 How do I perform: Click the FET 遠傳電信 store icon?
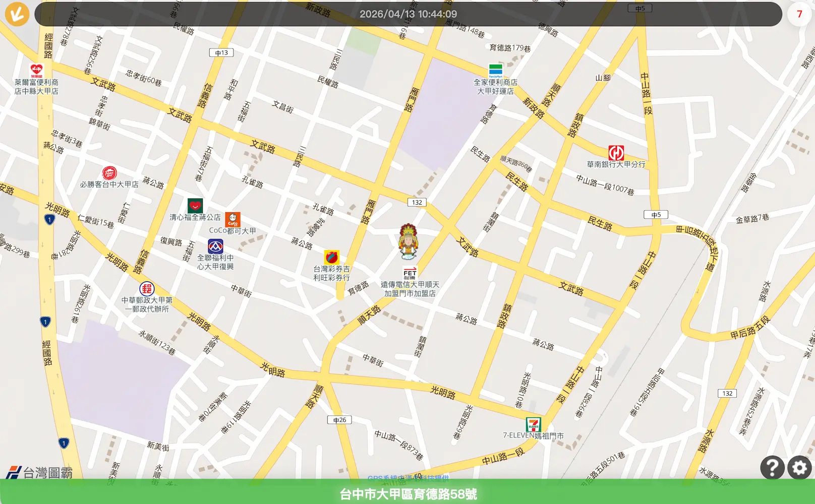(410, 273)
